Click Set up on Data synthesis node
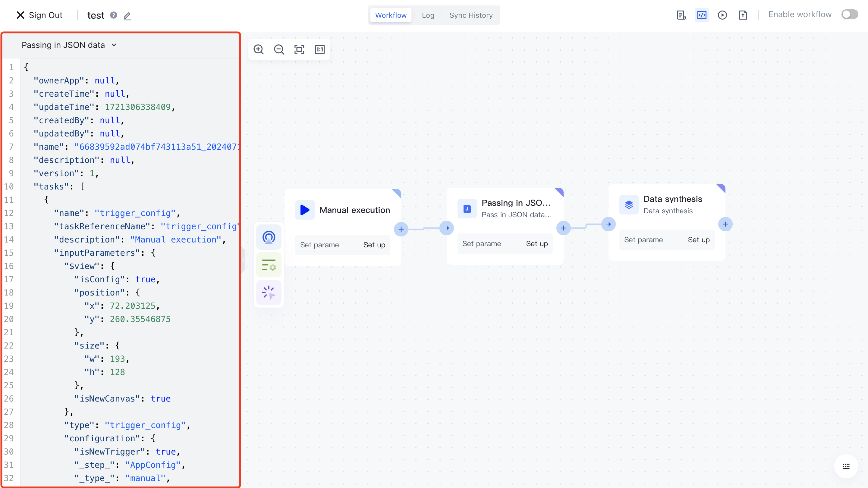Image resolution: width=868 pixels, height=488 pixels. (x=699, y=240)
